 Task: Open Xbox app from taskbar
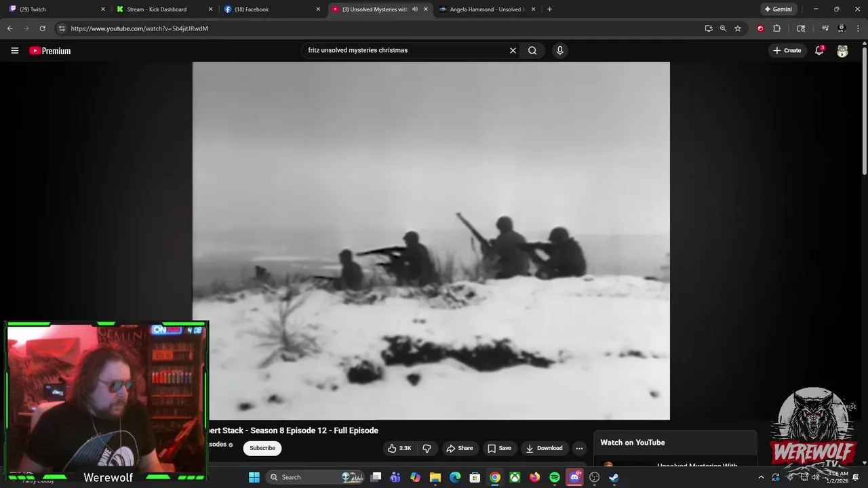[x=515, y=477]
